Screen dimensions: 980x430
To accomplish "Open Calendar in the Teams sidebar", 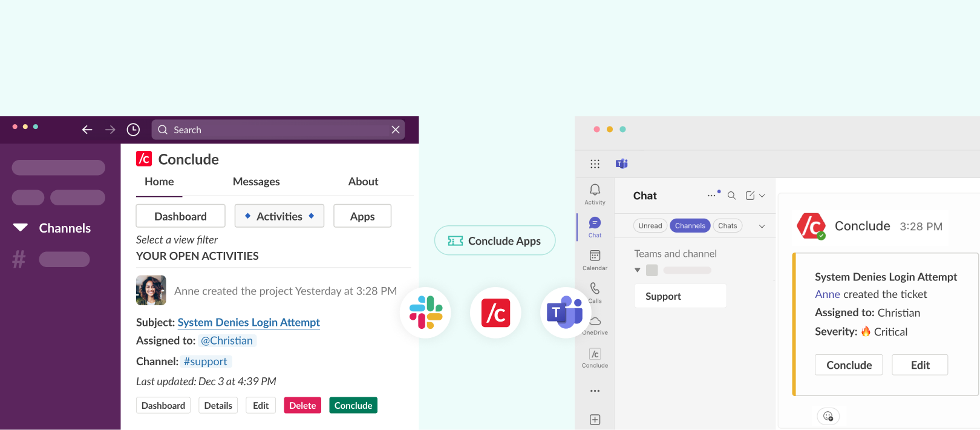I will point(595,260).
